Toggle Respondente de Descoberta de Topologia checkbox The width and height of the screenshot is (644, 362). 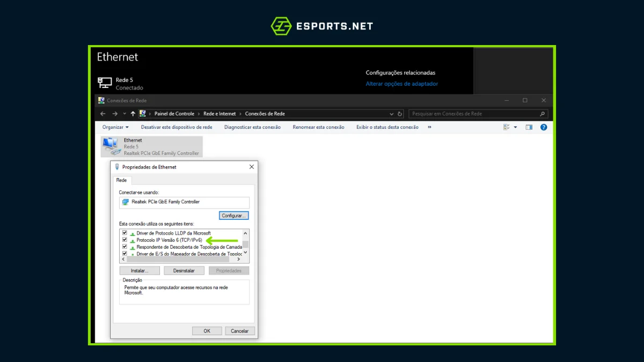point(125,247)
